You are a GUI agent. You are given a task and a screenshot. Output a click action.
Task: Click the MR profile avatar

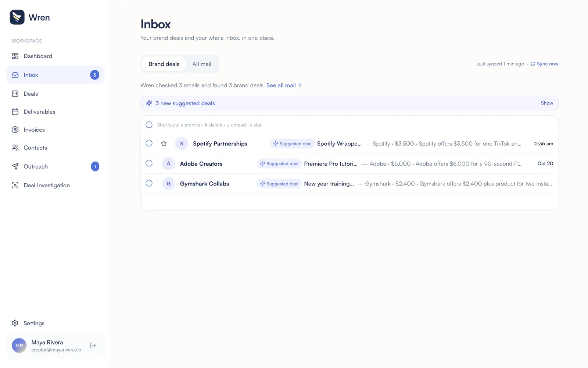pyautogui.click(x=19, y=346)
